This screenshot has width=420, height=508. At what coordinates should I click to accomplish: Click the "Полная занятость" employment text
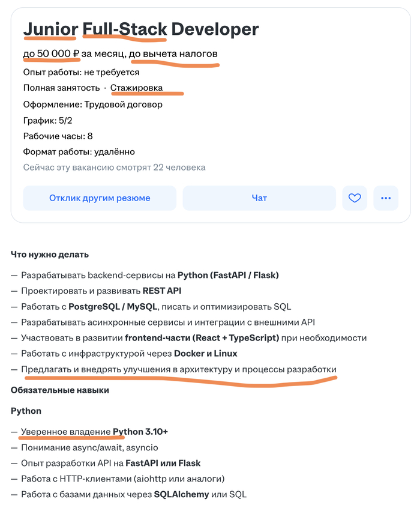[x=61, y=88]
